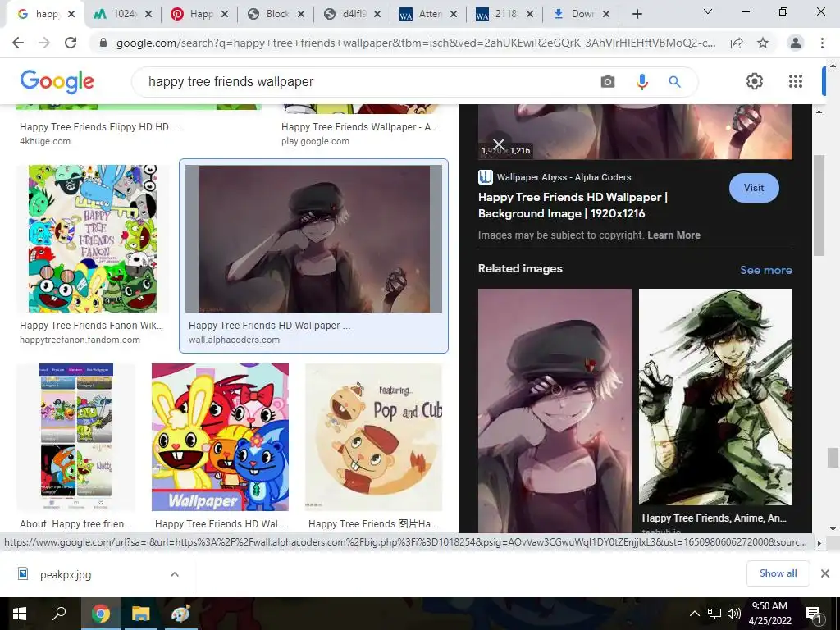Click the network tray icon
The height and width of the screenshot is (630, 840).
pos(714,614)
